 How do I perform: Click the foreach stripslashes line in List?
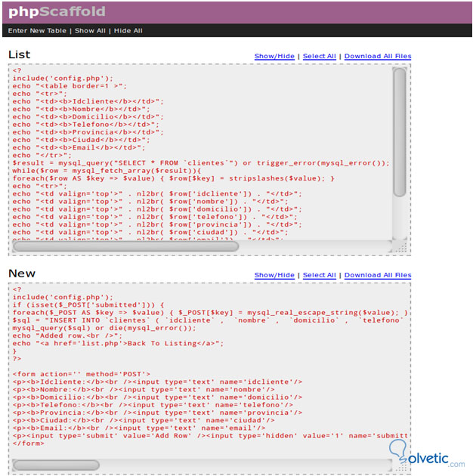coord(173,178)
